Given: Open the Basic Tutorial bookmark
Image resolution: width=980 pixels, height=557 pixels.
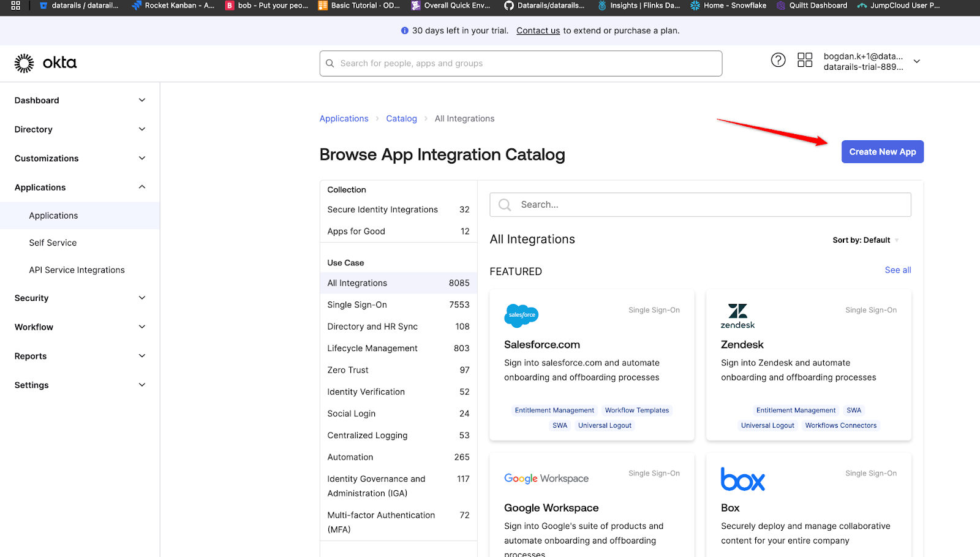Looking at the screenshot, I should click(359, 6).
